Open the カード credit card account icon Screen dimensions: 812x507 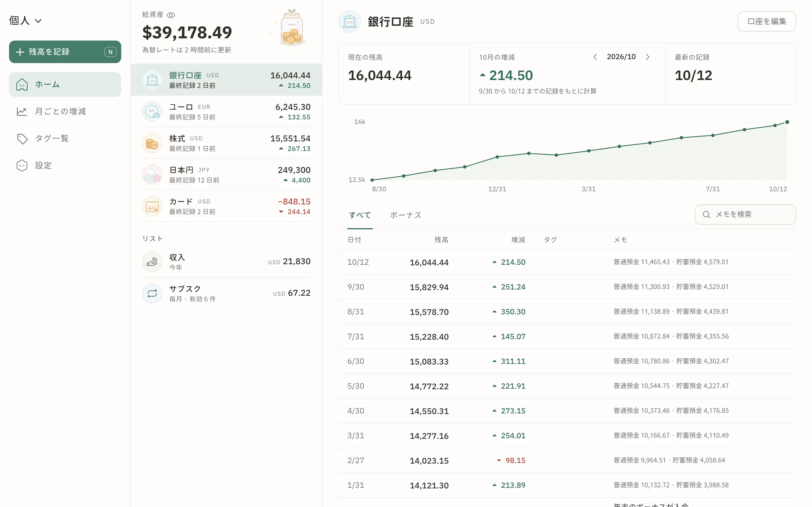tap(152, 206)
